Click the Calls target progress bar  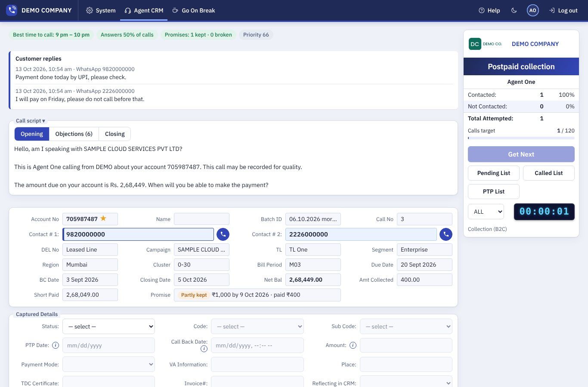521,138
